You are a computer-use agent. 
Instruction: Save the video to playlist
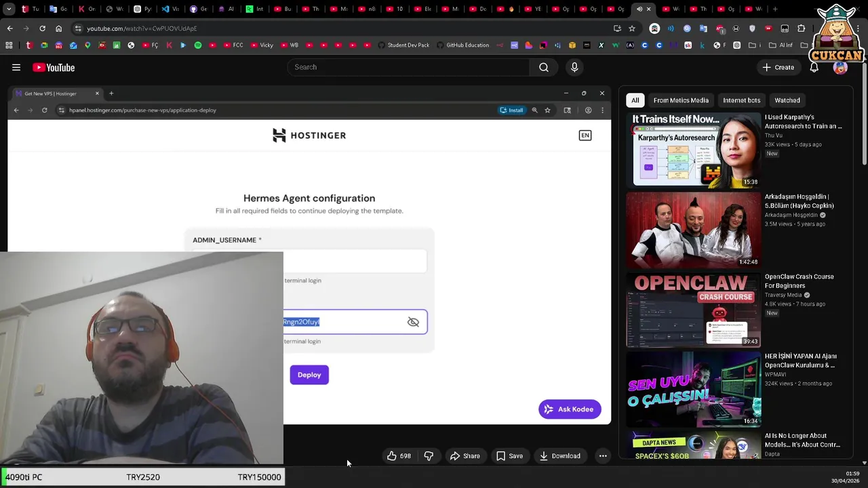(510, 456)
